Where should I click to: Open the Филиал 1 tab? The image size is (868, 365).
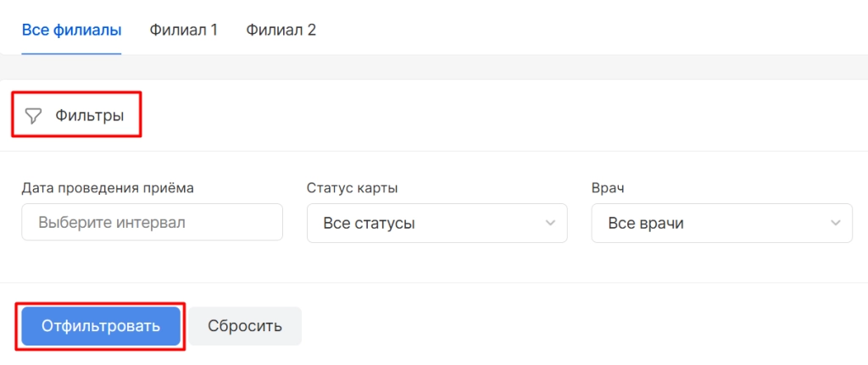click(x=183, y=30)
